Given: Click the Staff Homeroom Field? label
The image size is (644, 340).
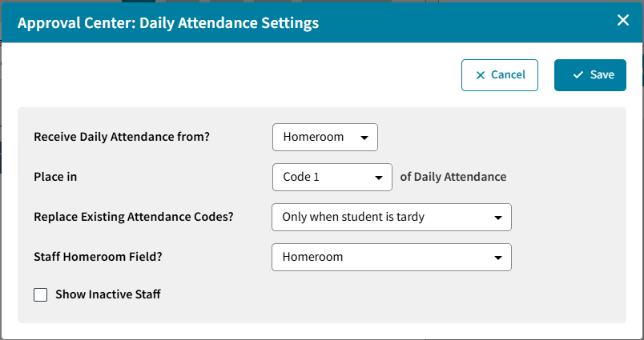Looking at the screenshot, I should pos(105,257).
